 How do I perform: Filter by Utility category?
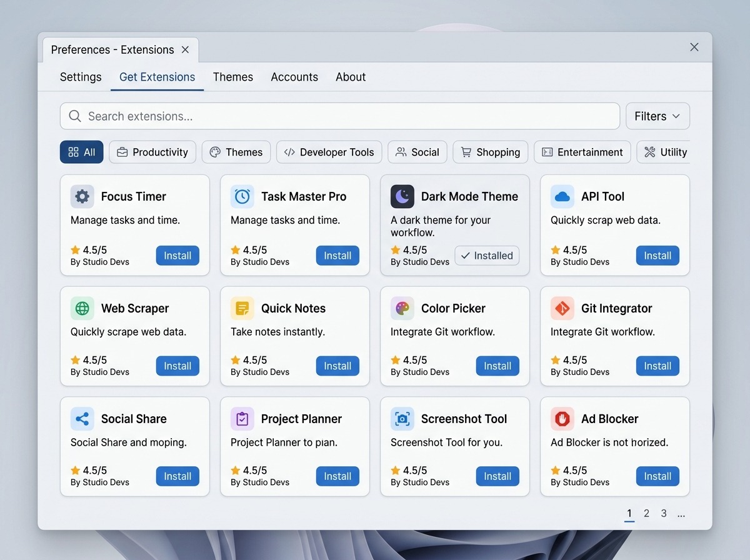point(664,152)
